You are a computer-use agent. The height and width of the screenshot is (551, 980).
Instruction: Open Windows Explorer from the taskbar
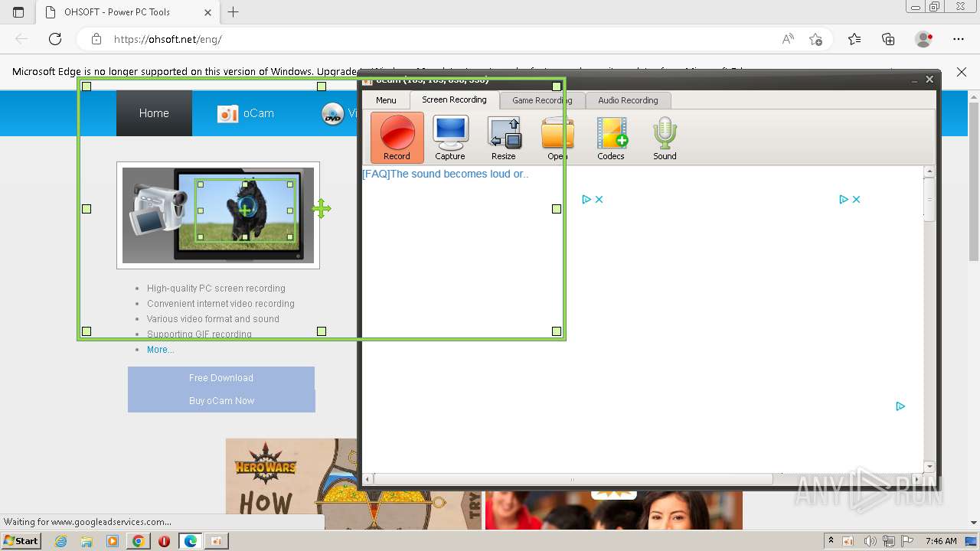tap(87, 541)
